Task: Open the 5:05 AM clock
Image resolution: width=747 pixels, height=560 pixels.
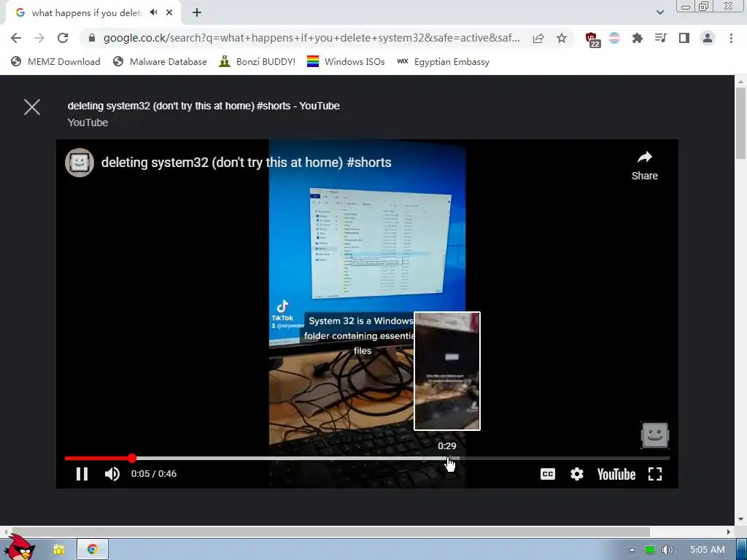Action: 708,550
